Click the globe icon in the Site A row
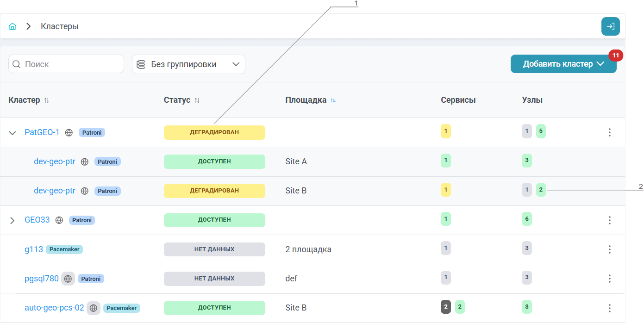 [85, 161]
